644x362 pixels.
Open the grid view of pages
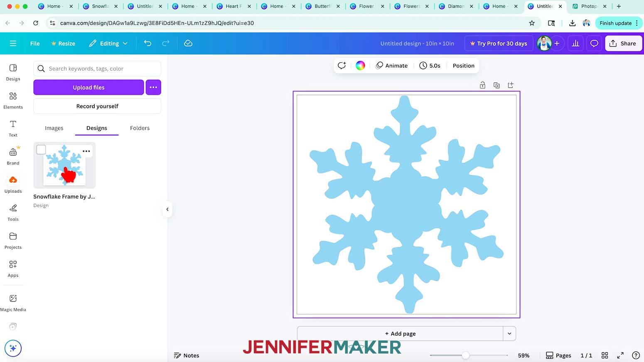[605, 355]
